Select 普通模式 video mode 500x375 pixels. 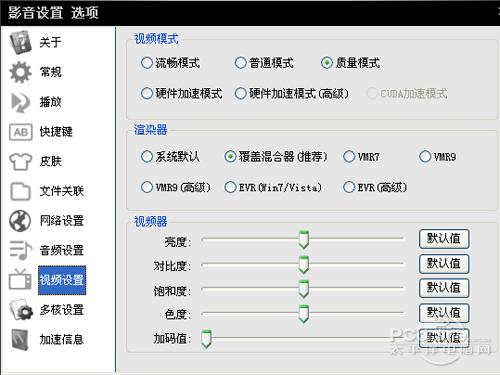click(x=264, y=63)
